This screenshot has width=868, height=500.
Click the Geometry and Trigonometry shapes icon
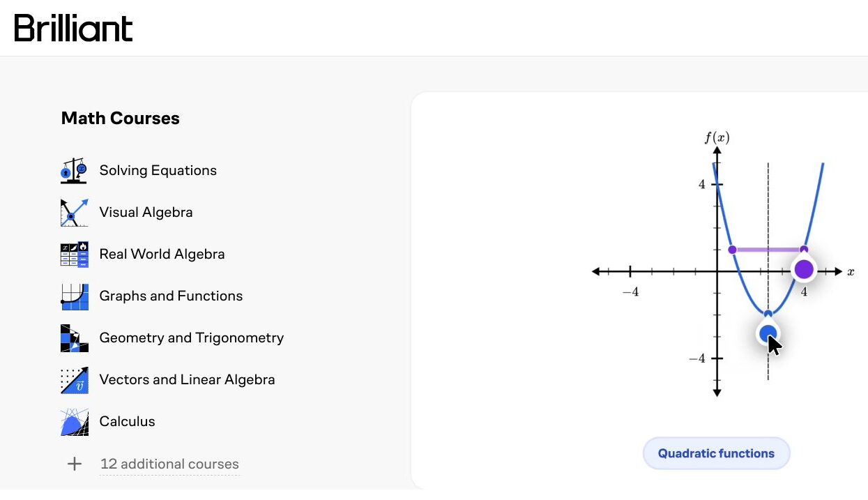coord(74,338)
